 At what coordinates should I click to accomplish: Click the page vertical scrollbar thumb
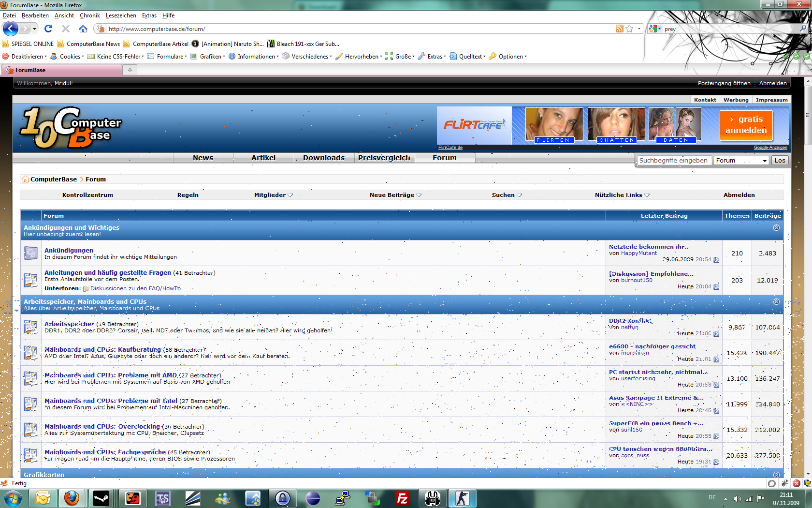click(808, 116)
